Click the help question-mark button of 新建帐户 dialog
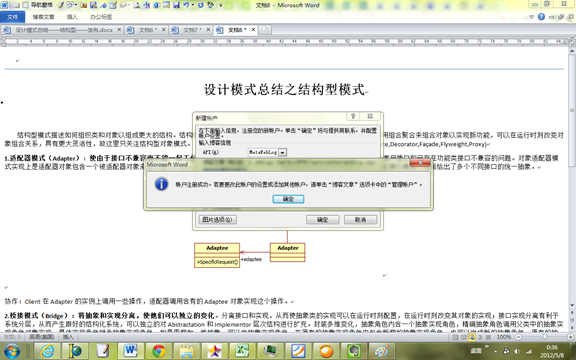The height and width of the screenshot is (360, 576). tap(353, 116)
